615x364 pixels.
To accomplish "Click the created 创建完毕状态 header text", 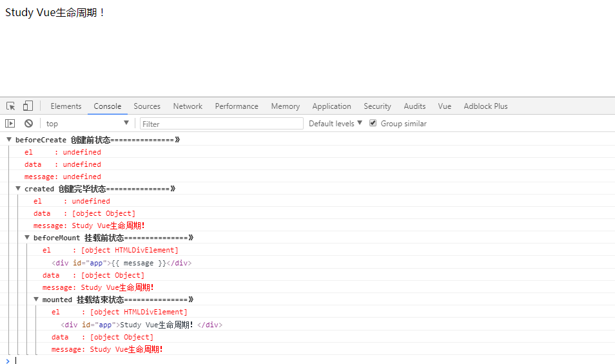I will coord(100,189).
